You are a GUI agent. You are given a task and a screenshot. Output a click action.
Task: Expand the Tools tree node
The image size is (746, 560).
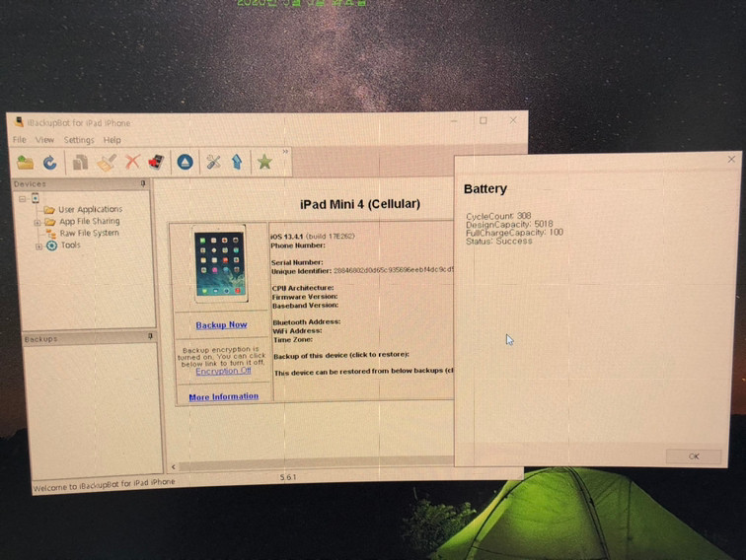tap(38, 245)
